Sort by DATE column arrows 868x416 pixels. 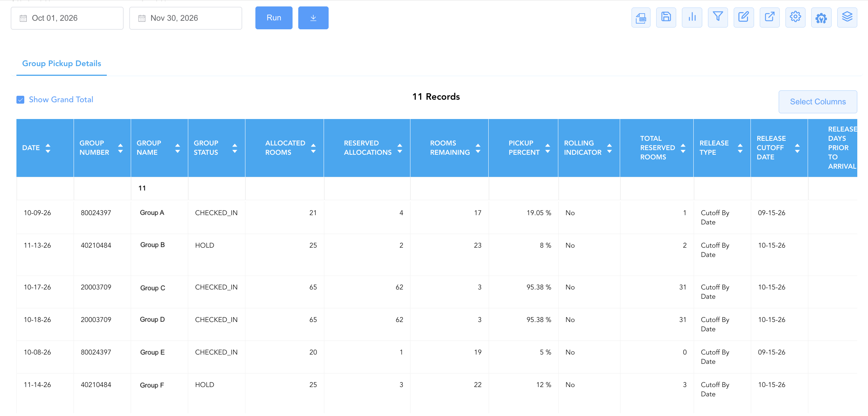[x=48, y=148]
